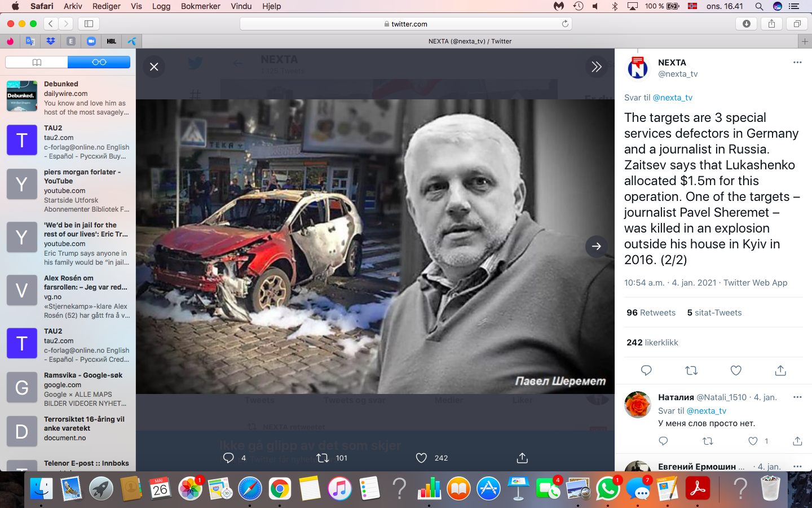Retweet Наталия's comment
Image resolution: width=812 pixels, height=508 pixels.
pyautogui.click(x=708, y=441)
